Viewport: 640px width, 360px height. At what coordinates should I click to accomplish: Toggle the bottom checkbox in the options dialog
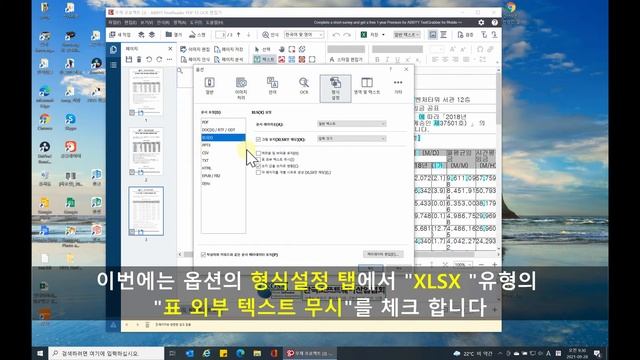pyautogui.click(x=203, y=254)
